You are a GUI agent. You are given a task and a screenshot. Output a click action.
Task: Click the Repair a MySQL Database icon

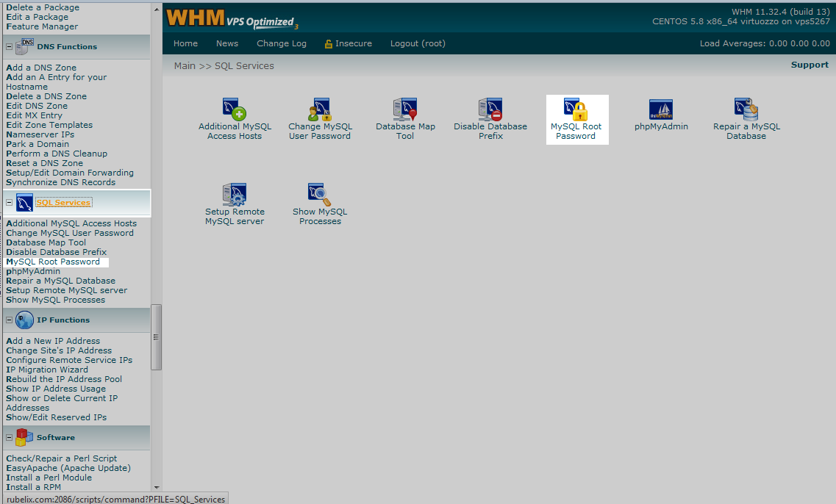coord(746,110)
